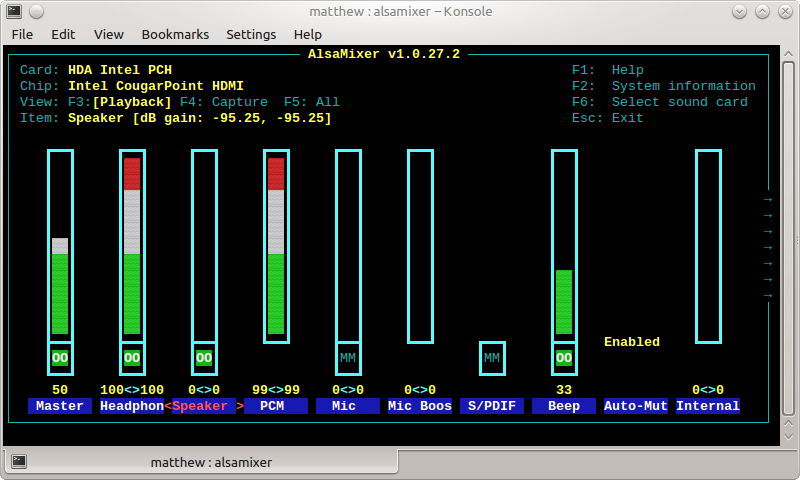Select the S/PDIF channel label
This screenshot has width=800, height=480.
(x=492, y=406)
